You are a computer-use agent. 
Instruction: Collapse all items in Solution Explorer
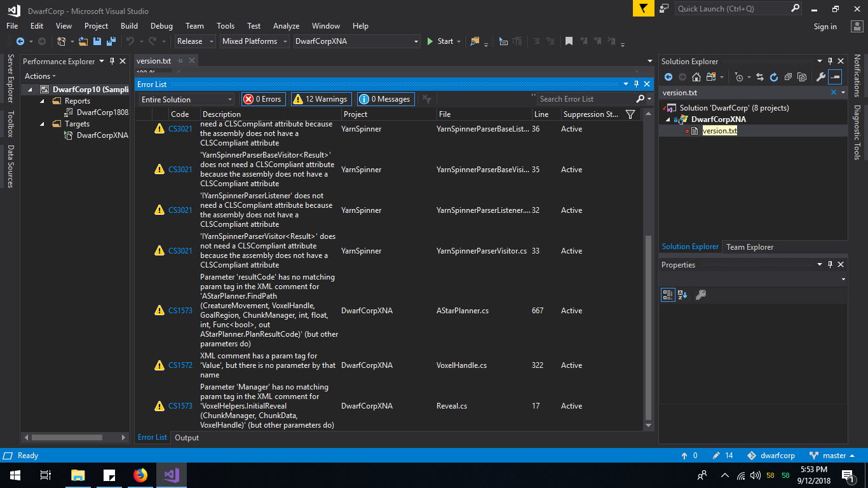[x=788, y=78]
